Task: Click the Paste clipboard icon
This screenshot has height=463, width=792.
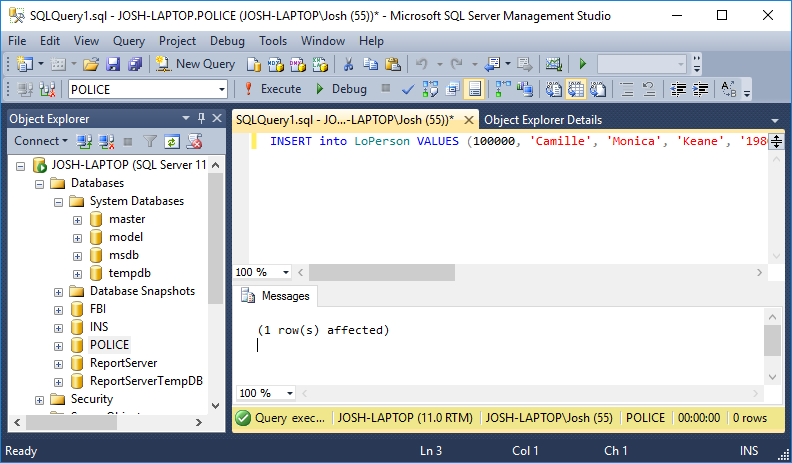Action: point(393,64)
